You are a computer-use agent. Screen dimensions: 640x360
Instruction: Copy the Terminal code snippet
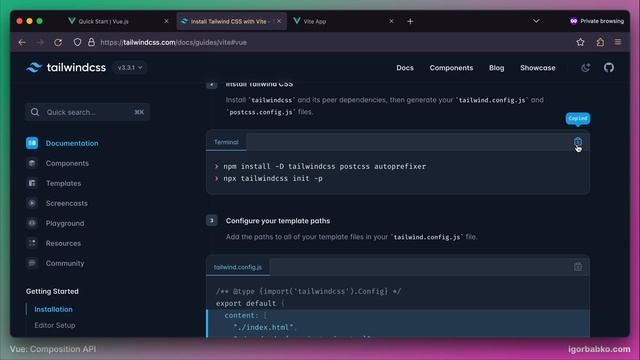(578, 142)
